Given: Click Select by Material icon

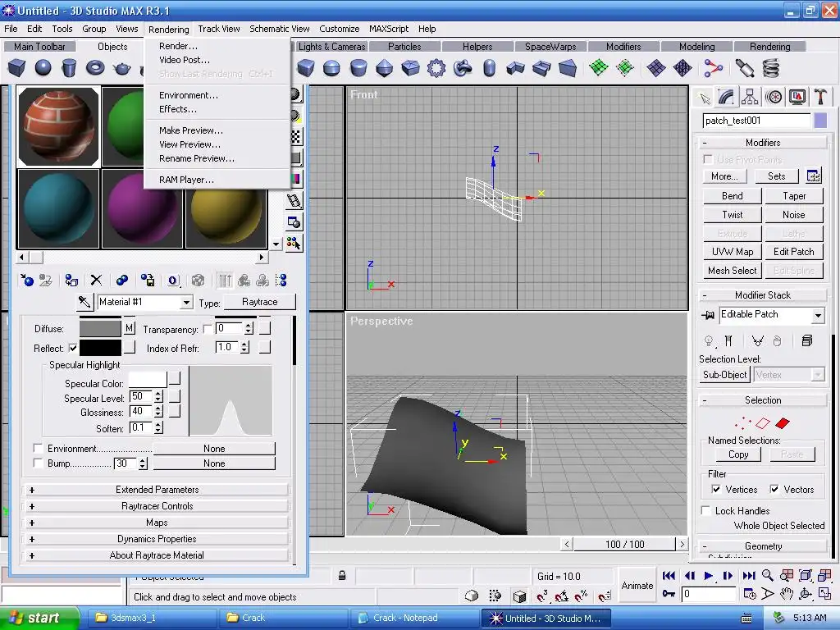Looking at the screenshot, I should tap(294, 244).
